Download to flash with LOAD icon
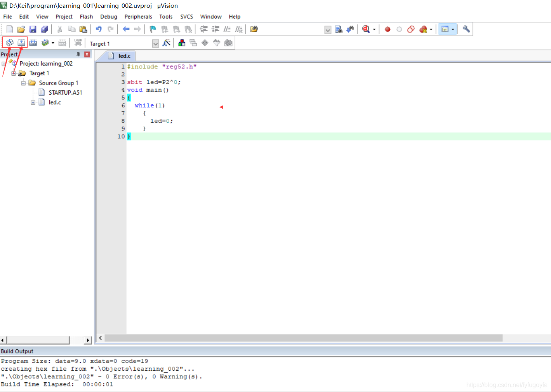Image resolution: width=551 pixels, height=392 pixels. coord(78,43)
